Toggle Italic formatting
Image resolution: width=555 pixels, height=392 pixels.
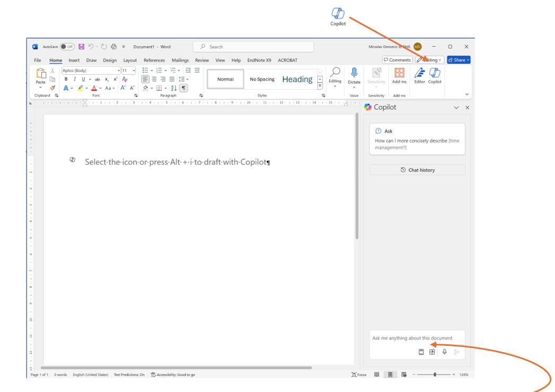pos(74,79)
